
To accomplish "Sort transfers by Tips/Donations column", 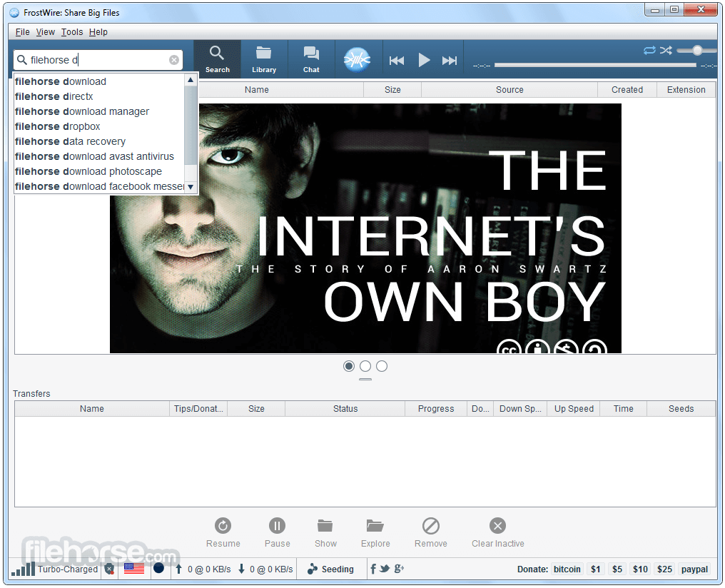I will [198, 409].
